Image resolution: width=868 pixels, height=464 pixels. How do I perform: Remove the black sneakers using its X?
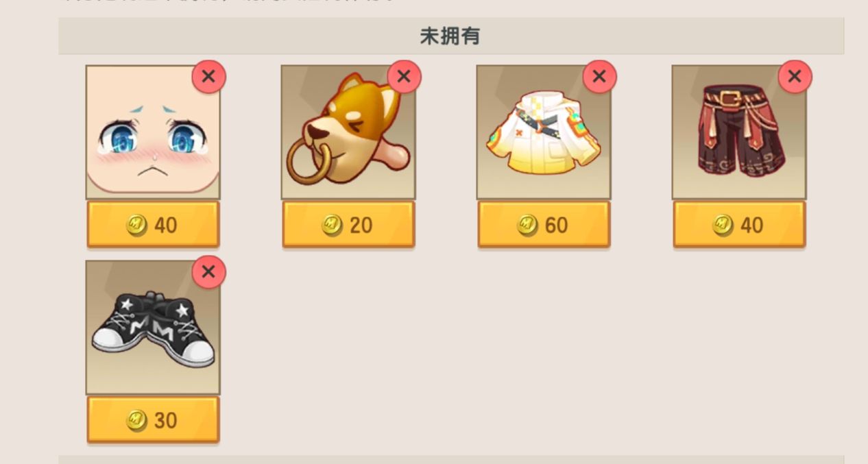208,272
